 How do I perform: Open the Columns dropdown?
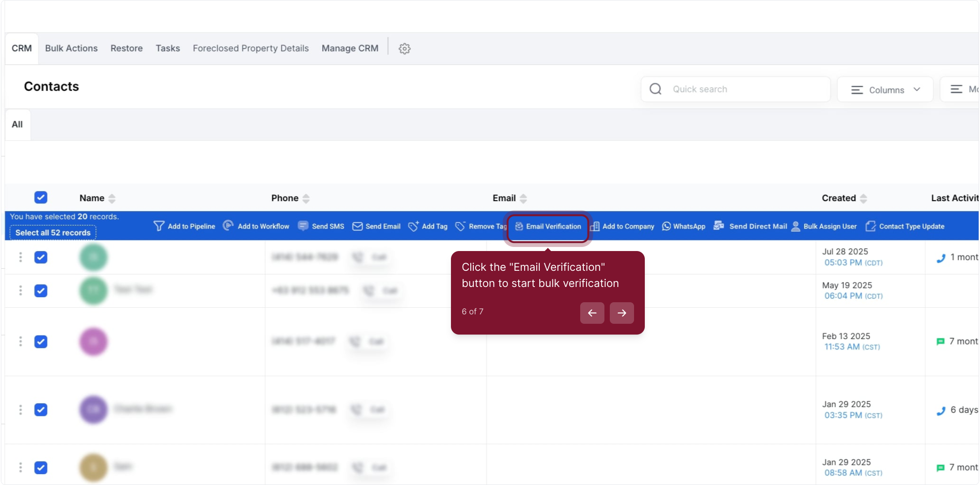point(885,90)
